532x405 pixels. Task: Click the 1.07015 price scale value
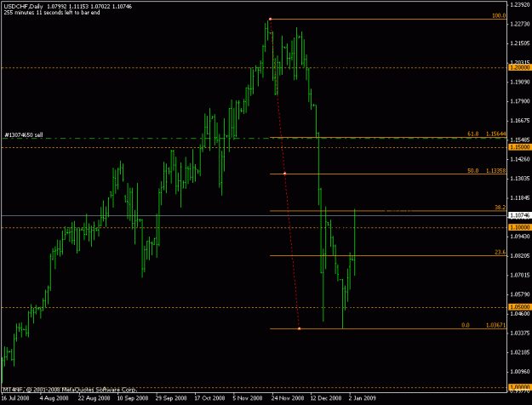[520, 275]
